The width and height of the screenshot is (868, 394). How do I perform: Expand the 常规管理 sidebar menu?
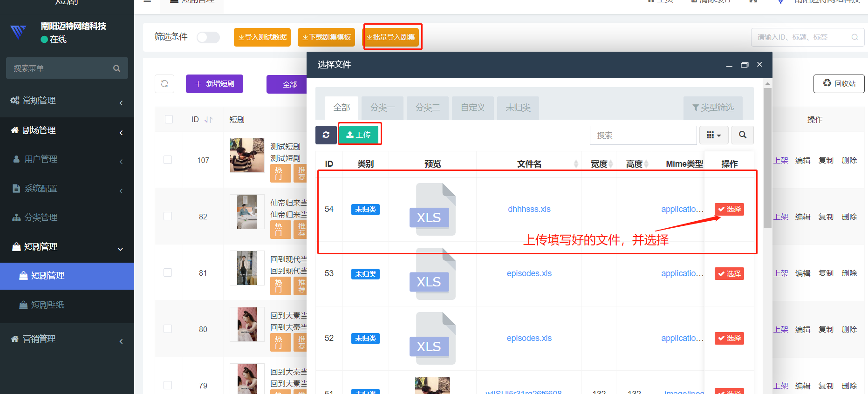point(67,101)
